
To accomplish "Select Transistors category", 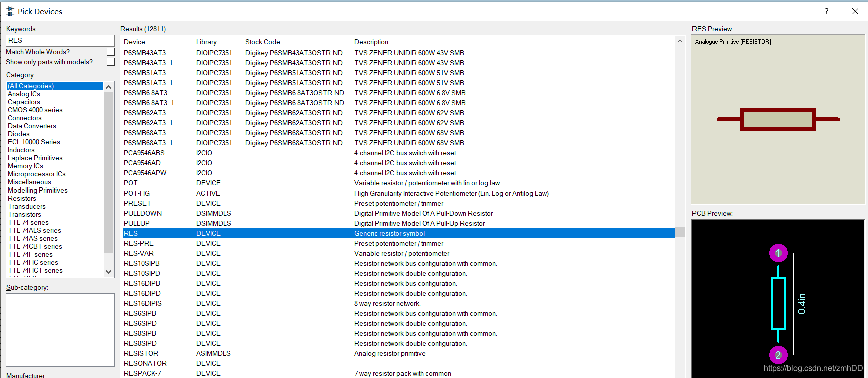I will point(55,214).
